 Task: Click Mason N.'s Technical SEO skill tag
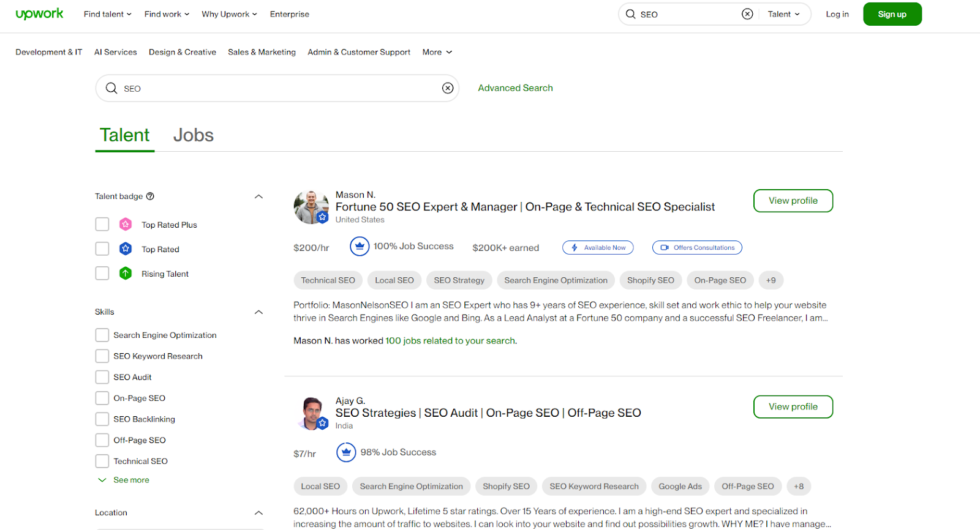coord(328,280)
